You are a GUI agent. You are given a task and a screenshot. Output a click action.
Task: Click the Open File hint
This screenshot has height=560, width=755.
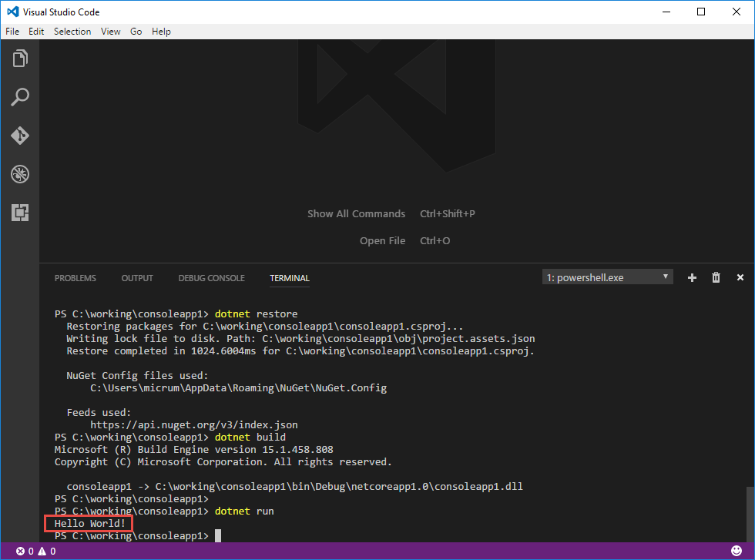tap(382, 241)
